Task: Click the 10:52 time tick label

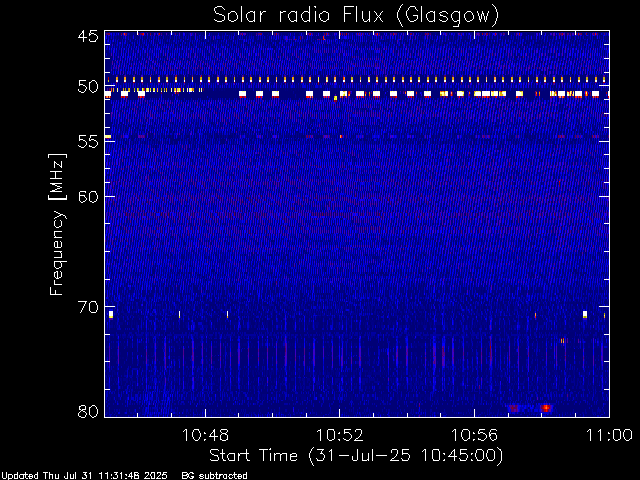Action: pos(340,435)
